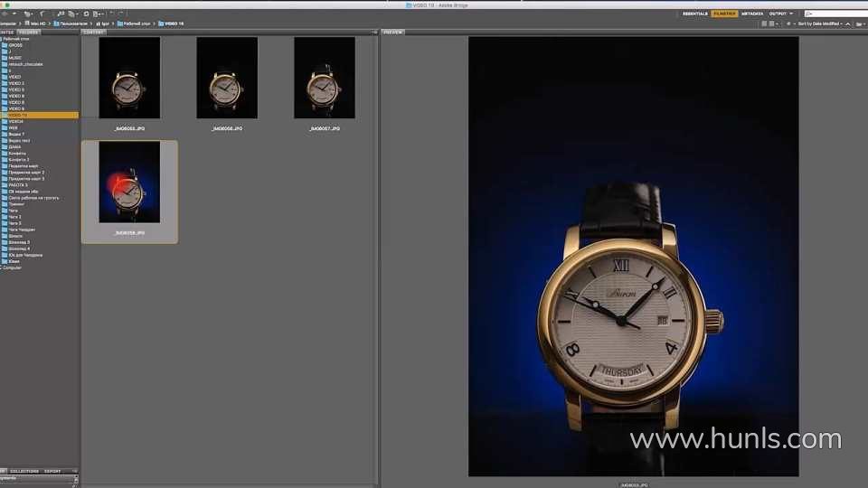Switch to the ESSENTIALS workspace
The height and width of the screenshot is (488, 868).
click(x=694, y=14)
